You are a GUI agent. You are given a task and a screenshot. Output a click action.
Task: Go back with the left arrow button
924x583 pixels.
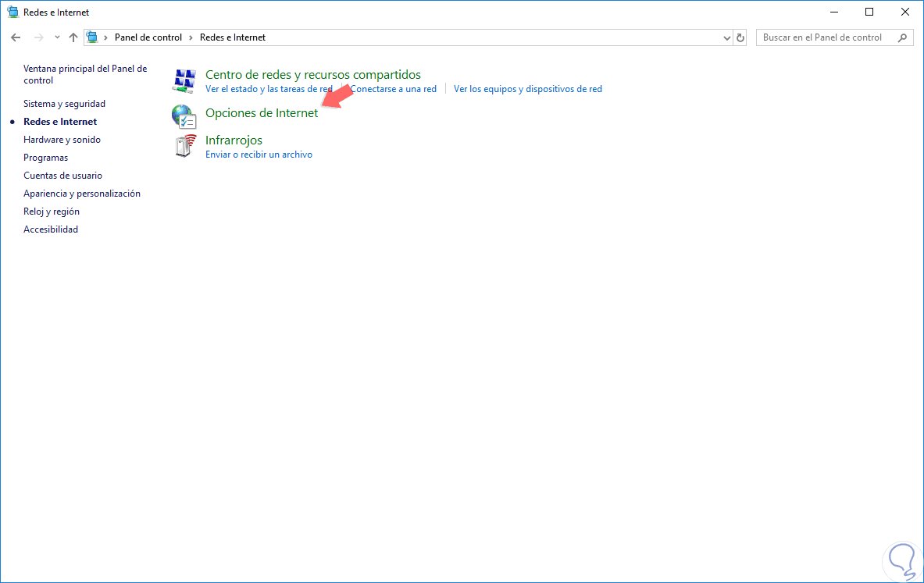[x=16, y=37]
